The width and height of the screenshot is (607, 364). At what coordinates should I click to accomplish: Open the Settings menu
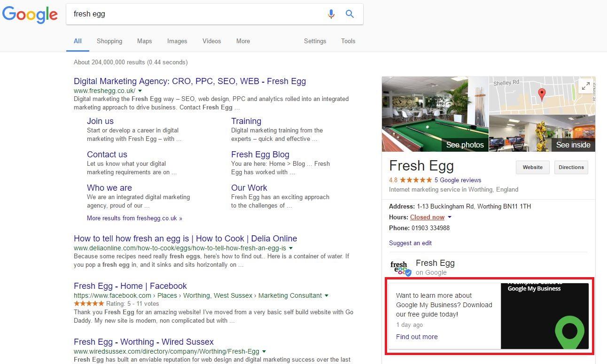pyautogui.click(x=315, y=41)
